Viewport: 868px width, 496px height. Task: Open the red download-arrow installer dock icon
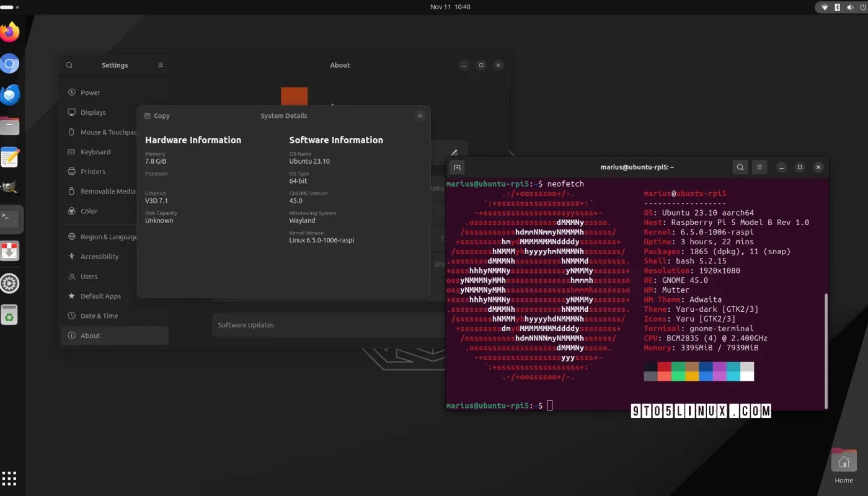10,251
